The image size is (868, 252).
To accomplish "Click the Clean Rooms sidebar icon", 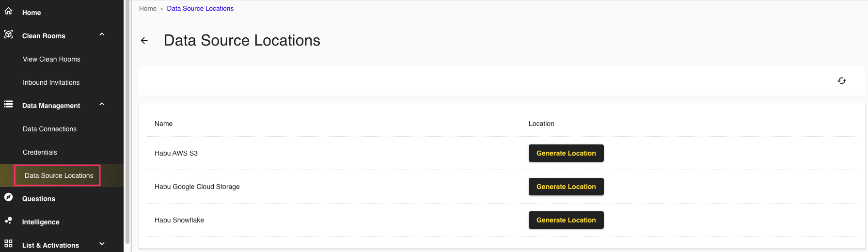I will point(8,34).
